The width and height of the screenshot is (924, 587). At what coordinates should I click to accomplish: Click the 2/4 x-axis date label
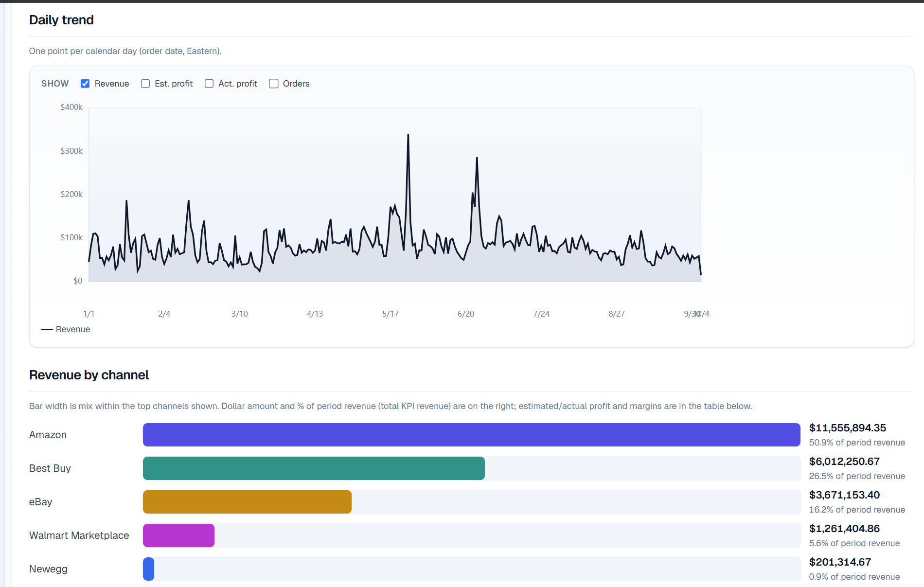click(x=164, y=314)
